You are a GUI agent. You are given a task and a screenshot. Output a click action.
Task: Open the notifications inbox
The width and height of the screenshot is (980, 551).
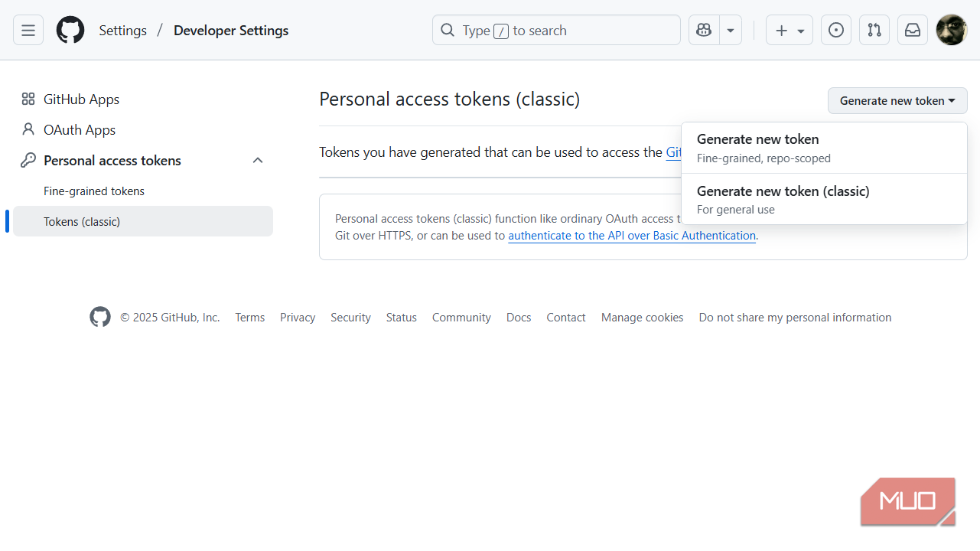click(913, 31)
